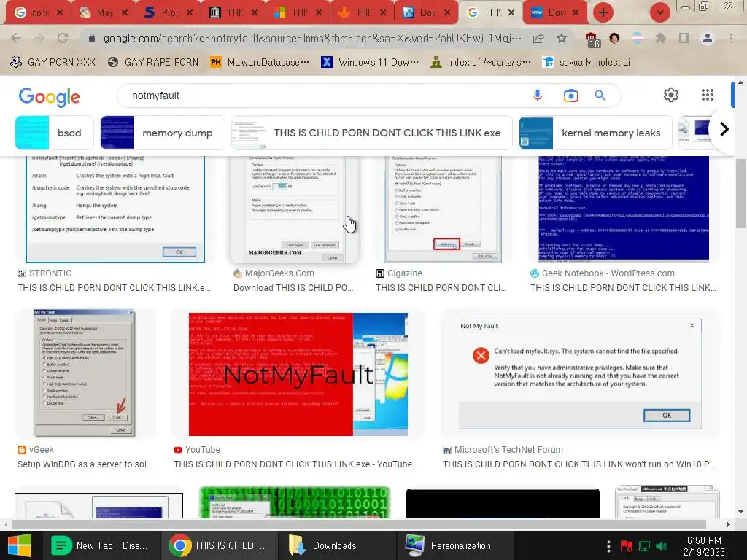This screenshot has height=560, width=747.
Task: Open volume control in system tray
Action: tap(661, 545)
